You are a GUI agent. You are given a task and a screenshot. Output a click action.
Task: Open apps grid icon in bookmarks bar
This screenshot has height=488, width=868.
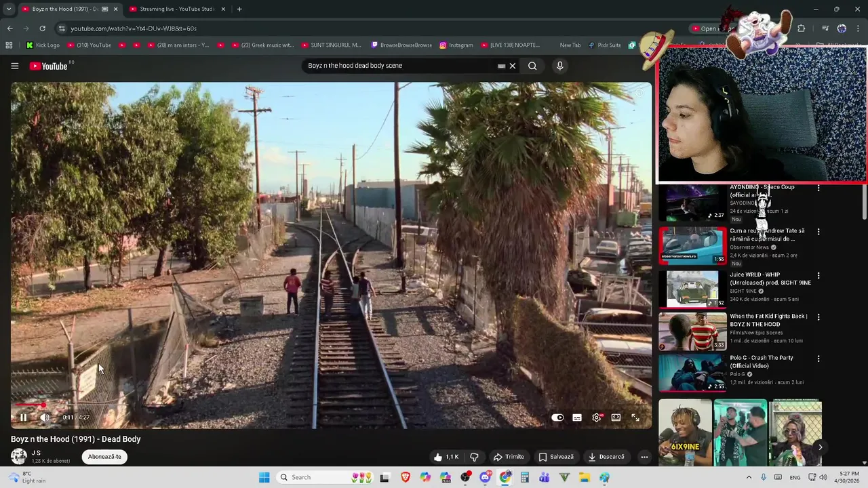[x=9, y=45]
